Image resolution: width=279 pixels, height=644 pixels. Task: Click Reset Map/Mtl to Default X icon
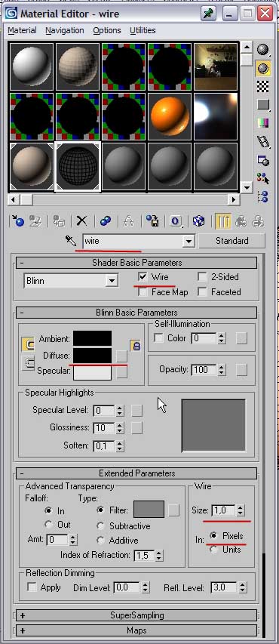(82, 221)
